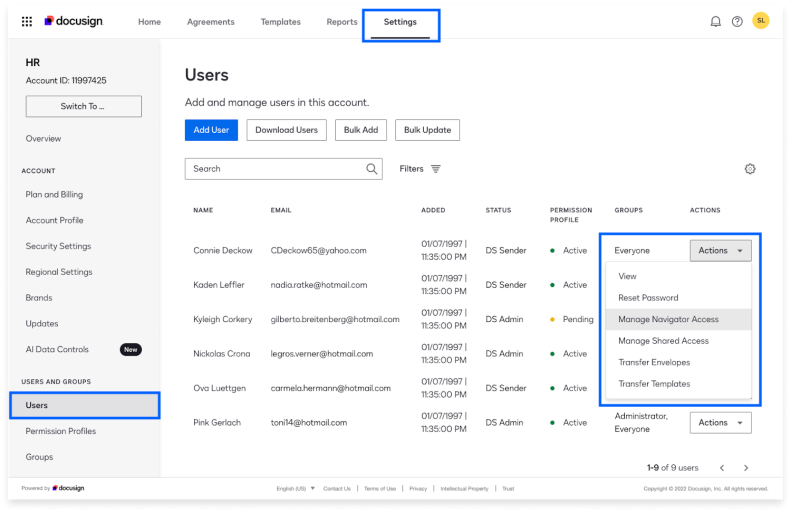
Task: Open Reports tab
Action: [342, 22]
